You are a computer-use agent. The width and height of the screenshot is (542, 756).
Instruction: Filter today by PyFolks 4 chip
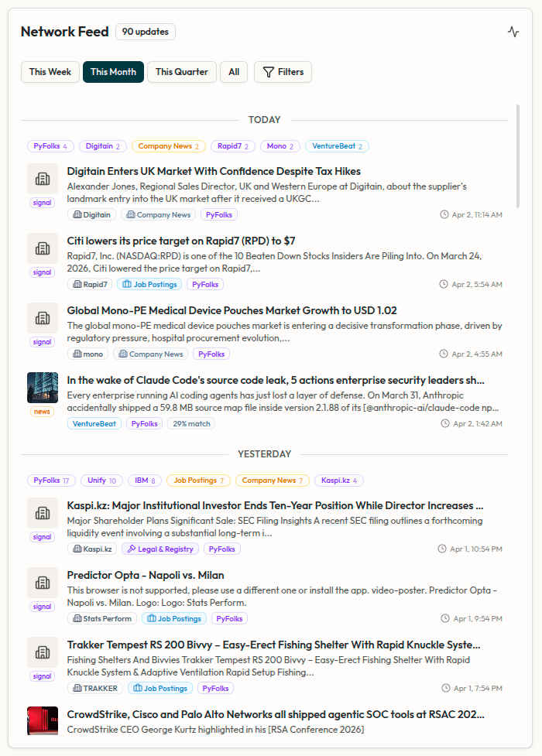[50, 146]
